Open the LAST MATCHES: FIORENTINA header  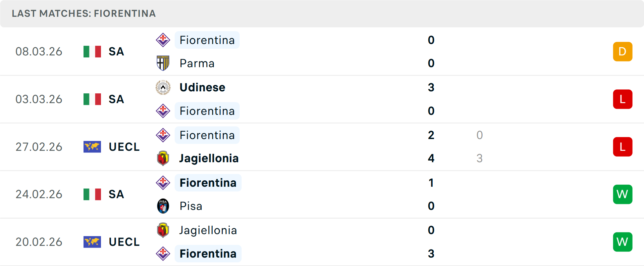click(x=84, y=14)
